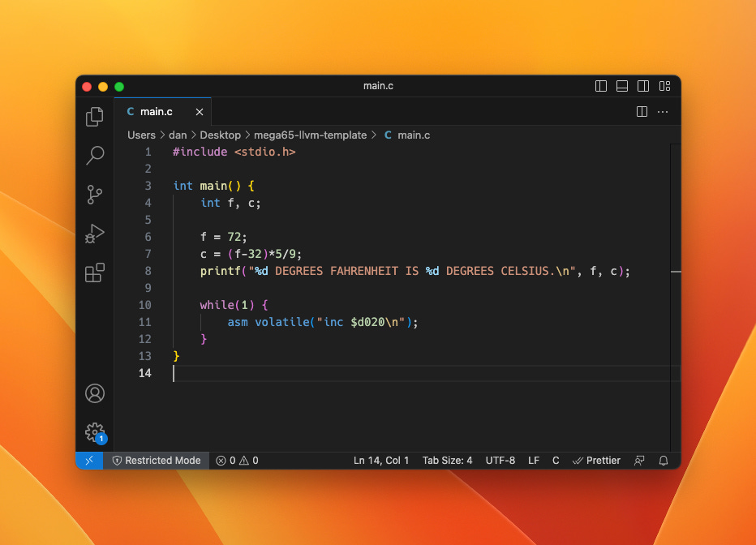Click the while(1) line
This screenshot has width=756, height=545.
(234, 305)
